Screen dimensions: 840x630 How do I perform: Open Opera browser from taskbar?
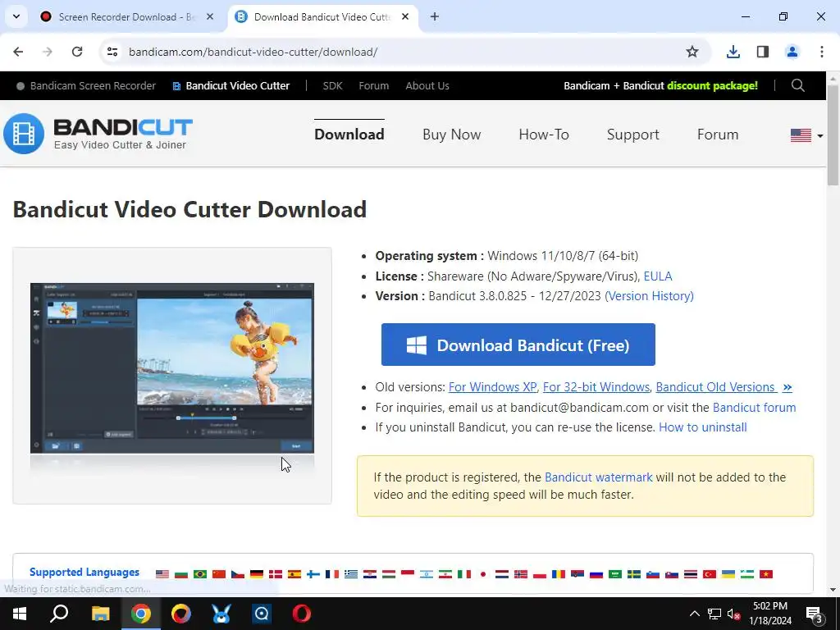(302, 614)
